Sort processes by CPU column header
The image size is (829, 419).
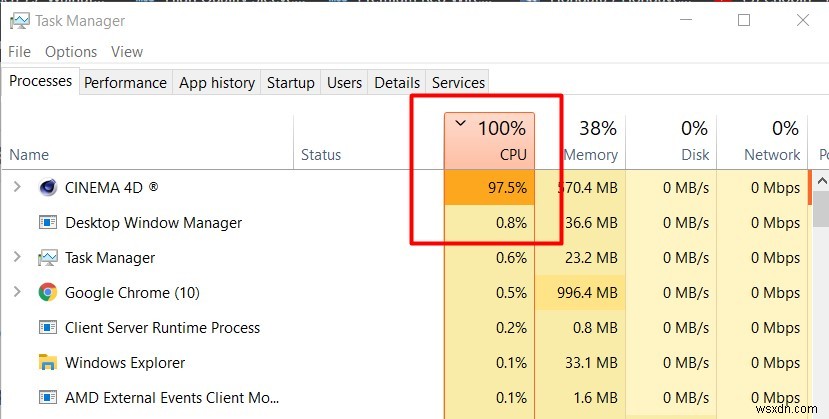coord(490,140)
